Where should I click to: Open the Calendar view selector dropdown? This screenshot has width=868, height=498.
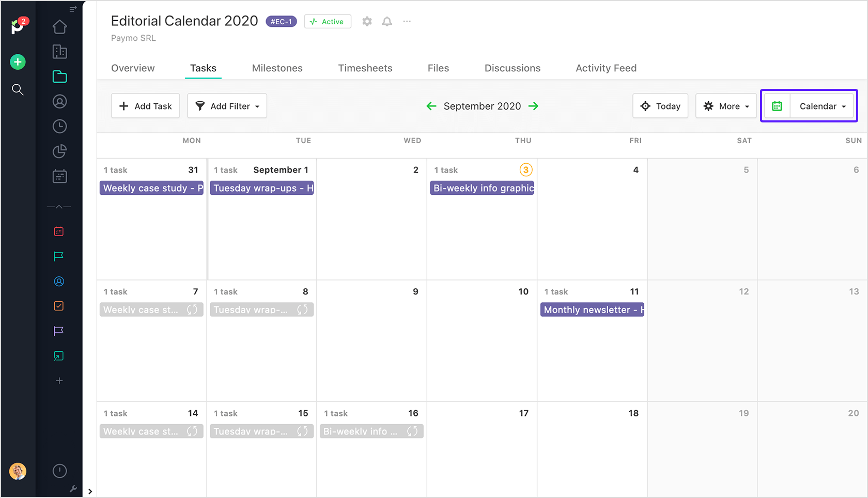[x=822, y=106]
